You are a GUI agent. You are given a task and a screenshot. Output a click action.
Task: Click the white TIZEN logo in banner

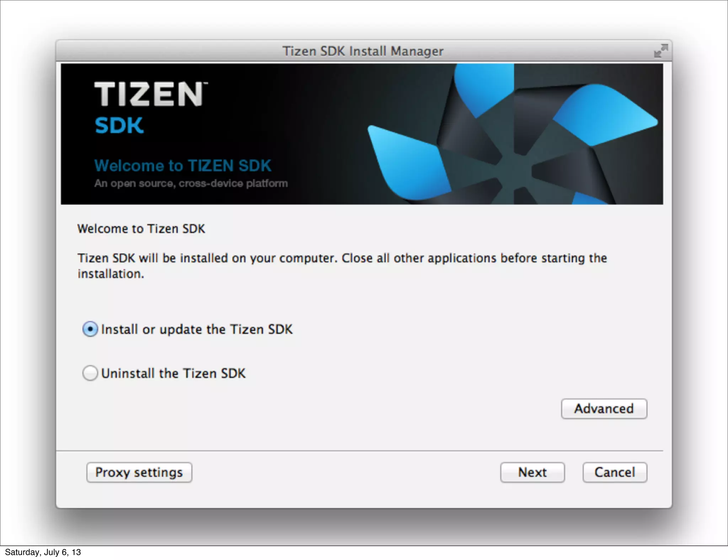[x=151, y=94]
